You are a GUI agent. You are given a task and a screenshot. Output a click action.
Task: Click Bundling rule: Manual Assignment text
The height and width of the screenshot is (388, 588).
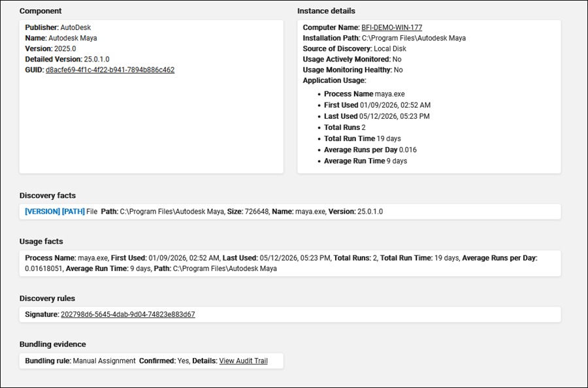pos(80,361)
